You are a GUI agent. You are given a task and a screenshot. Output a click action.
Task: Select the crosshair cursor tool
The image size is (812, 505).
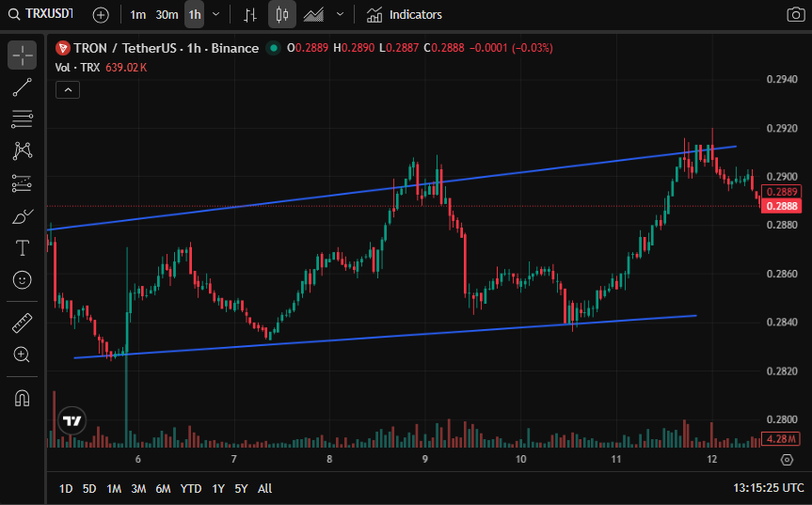tap(22, 55)
